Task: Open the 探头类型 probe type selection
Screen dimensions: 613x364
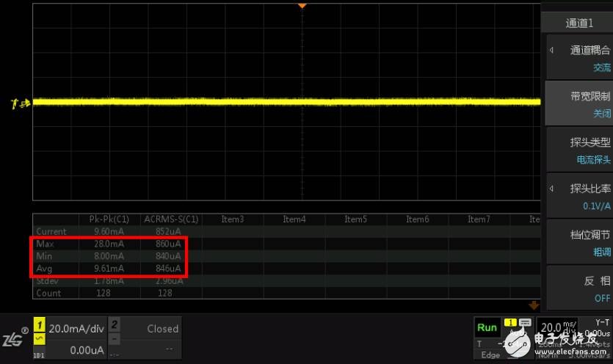Action: (578, 150)
